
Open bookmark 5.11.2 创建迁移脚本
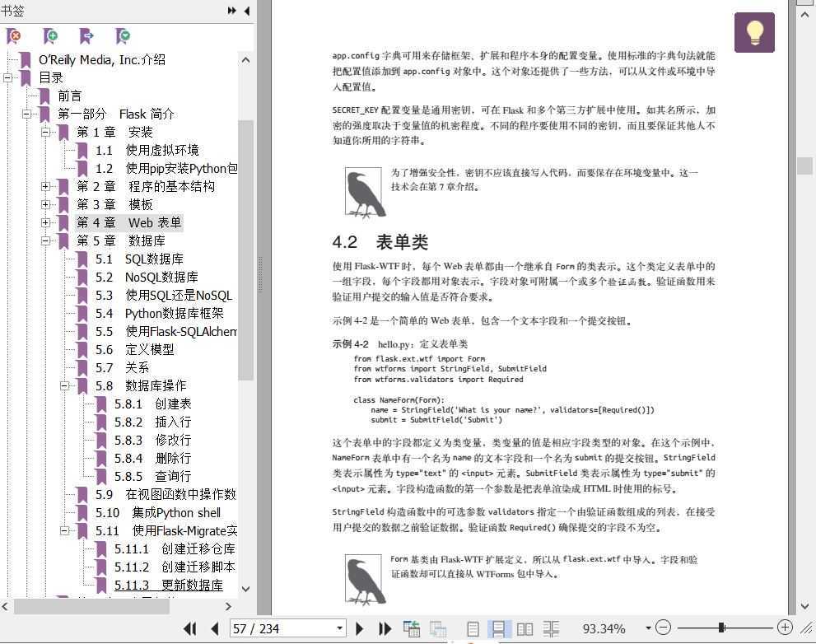tap(175, 567)
